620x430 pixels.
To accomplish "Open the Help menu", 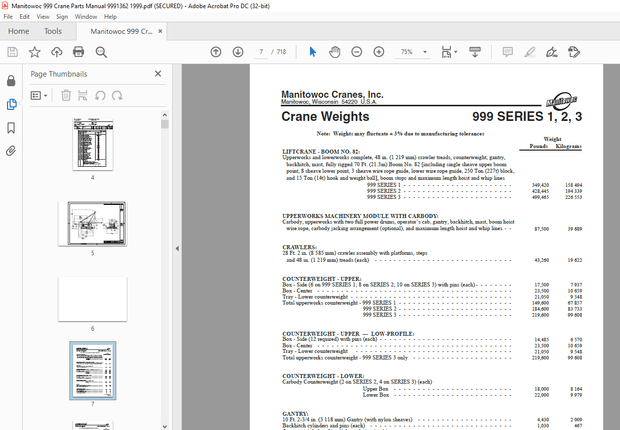I will pos(110,17).
